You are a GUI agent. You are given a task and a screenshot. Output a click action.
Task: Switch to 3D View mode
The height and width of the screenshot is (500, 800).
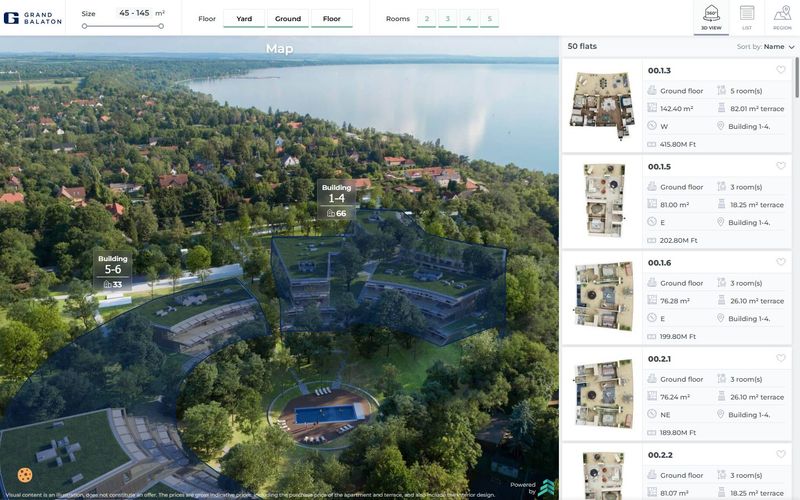pos(711,17)
